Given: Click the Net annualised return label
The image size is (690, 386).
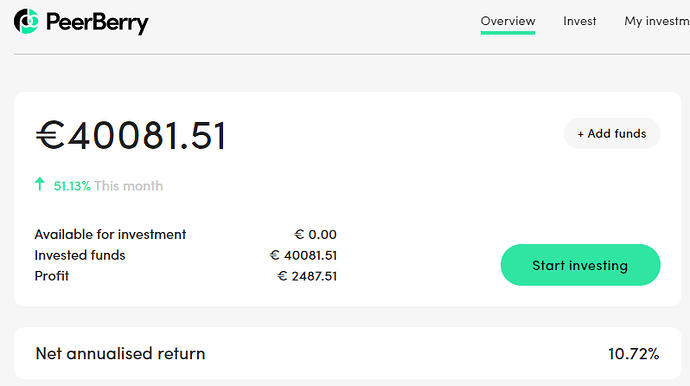Looking at the screenshot, I should point(120,353).
